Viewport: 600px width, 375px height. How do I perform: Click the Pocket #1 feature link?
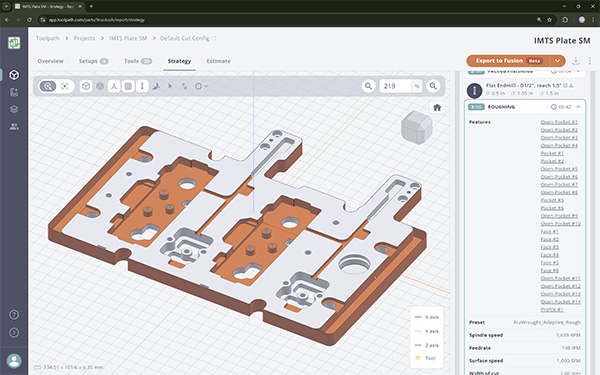pyautogui.click(x=552, y=153)
